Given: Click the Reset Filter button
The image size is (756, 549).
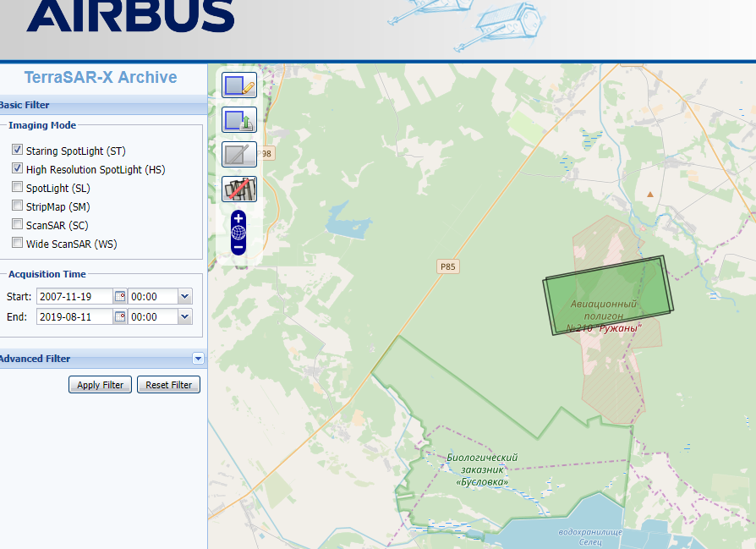Looking at the screenshot, I should click(x=169, y=385).
